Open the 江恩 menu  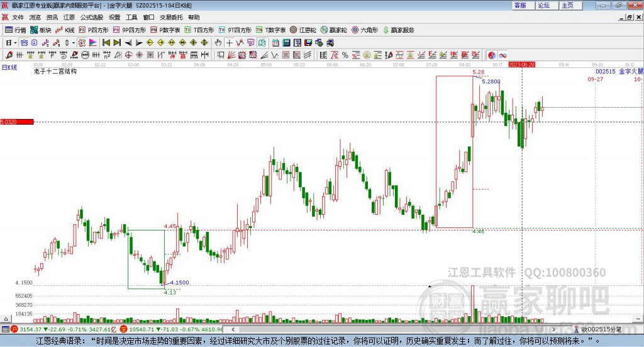pyautogui.click(x=69, y=17)
